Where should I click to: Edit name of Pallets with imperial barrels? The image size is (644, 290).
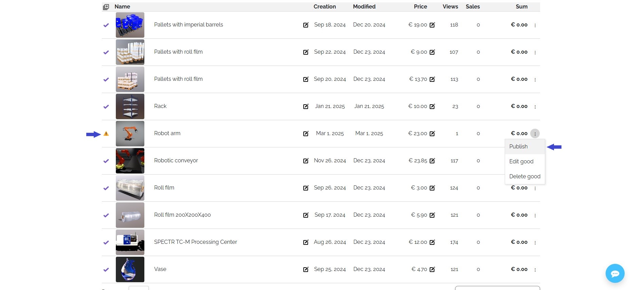coord(306,25)
